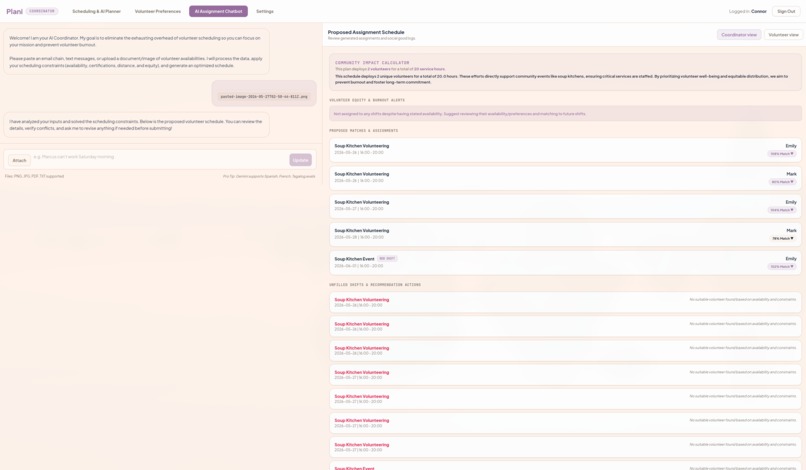
Task: Click the Community Impact Calculator heading
Action: click(x=372, y=63)
